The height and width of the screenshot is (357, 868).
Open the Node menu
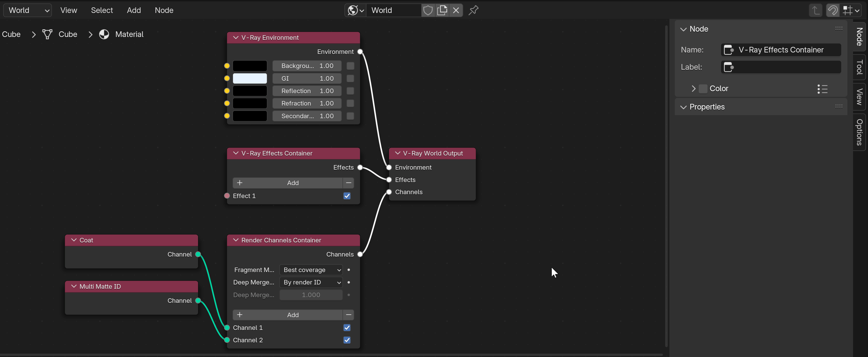164,10
